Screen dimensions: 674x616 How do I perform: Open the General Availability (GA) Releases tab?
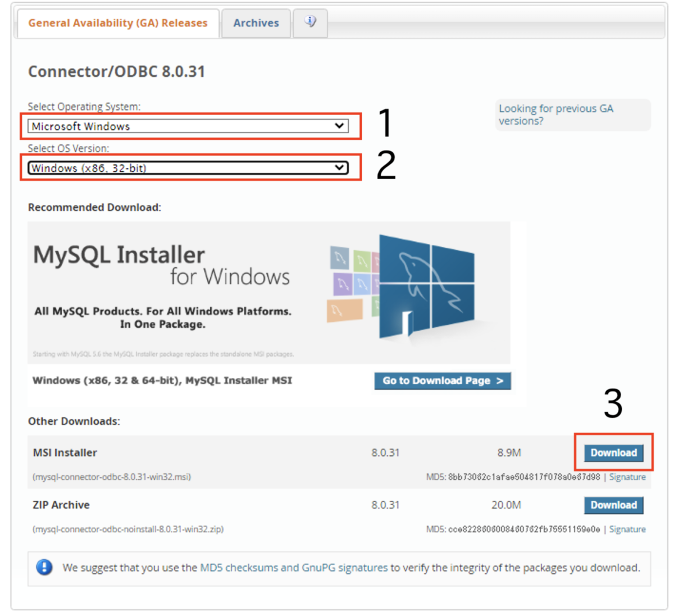pyautogui.click(x=118, y=23)
